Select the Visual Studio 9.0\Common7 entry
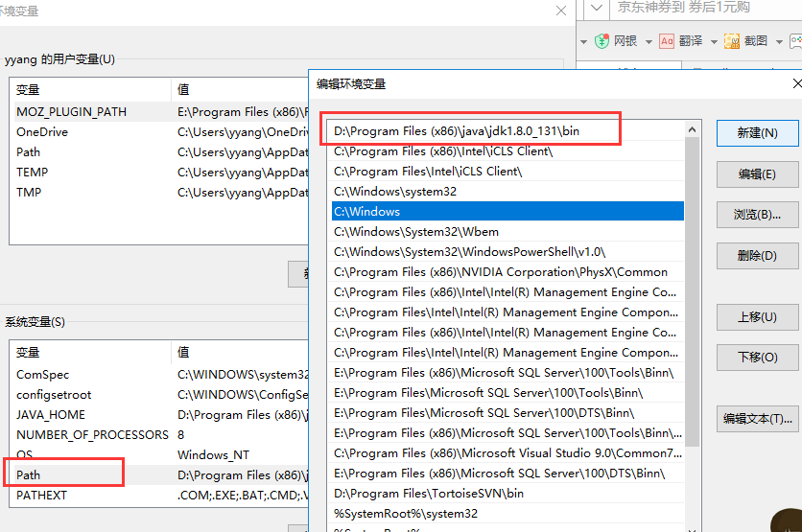 coord(507,452)
